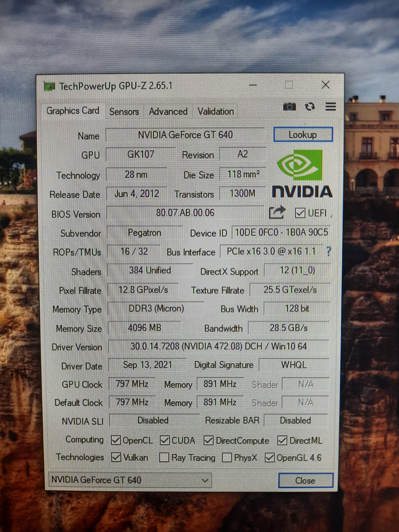Image resolution: width=399 pixels, height=532 pixels.
Task: Click the GPU Clock field 797 MHz
Action: (132, 384)
